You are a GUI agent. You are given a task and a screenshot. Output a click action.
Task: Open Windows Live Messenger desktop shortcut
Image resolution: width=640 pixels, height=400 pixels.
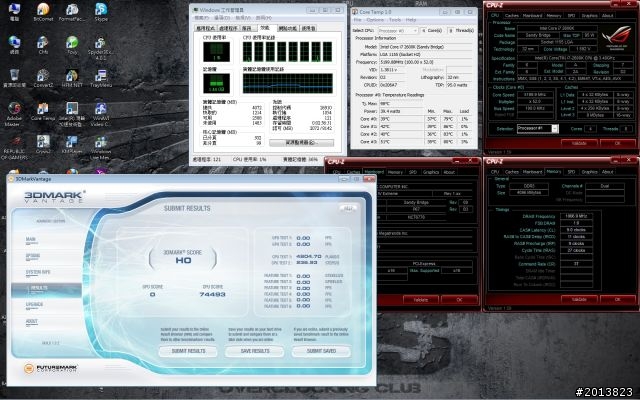point(101,147)
